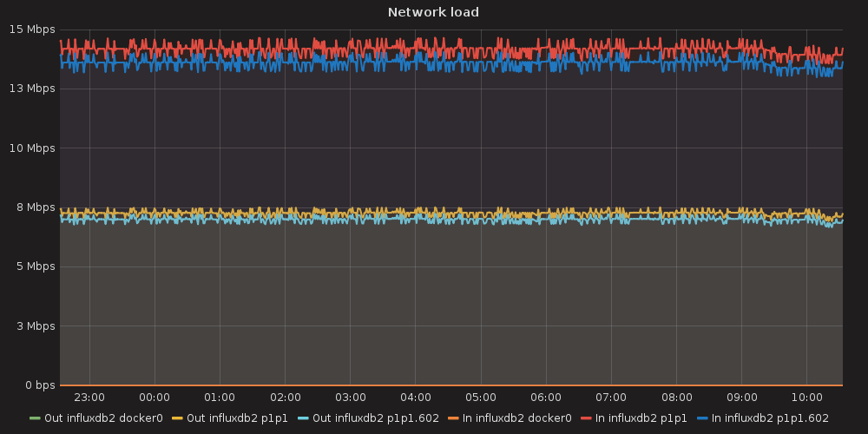Click dark blue swatch of In p1p1.602
Viewport: 868px width, 434px height.
click(702, 418)
